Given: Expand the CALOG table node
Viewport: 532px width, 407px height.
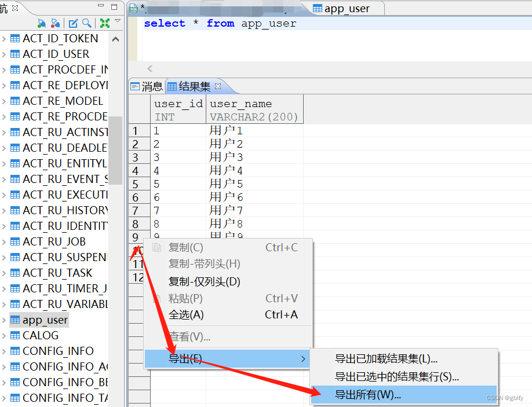Looking at the screenshot, I should (x=3, y=335).
